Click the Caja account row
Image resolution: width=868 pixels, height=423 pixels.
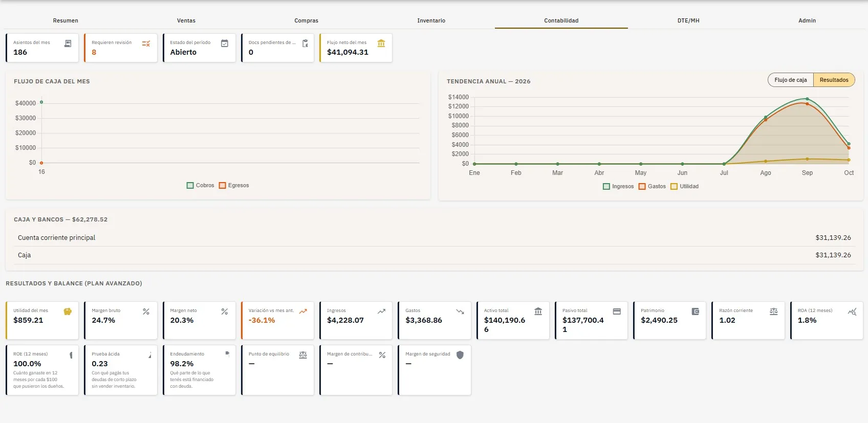434,255
